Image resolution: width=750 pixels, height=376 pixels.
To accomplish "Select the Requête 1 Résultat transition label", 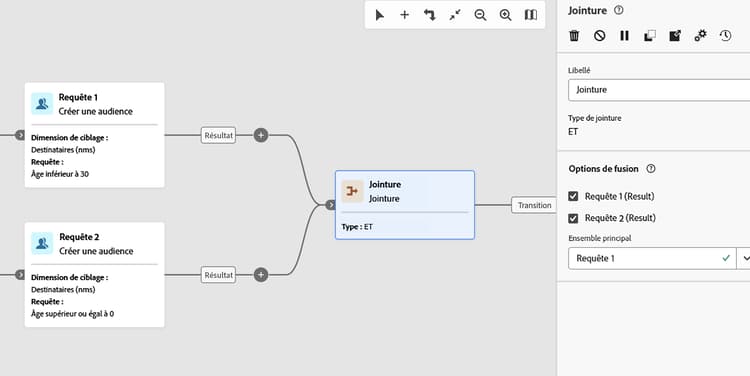I will (219, 135).
